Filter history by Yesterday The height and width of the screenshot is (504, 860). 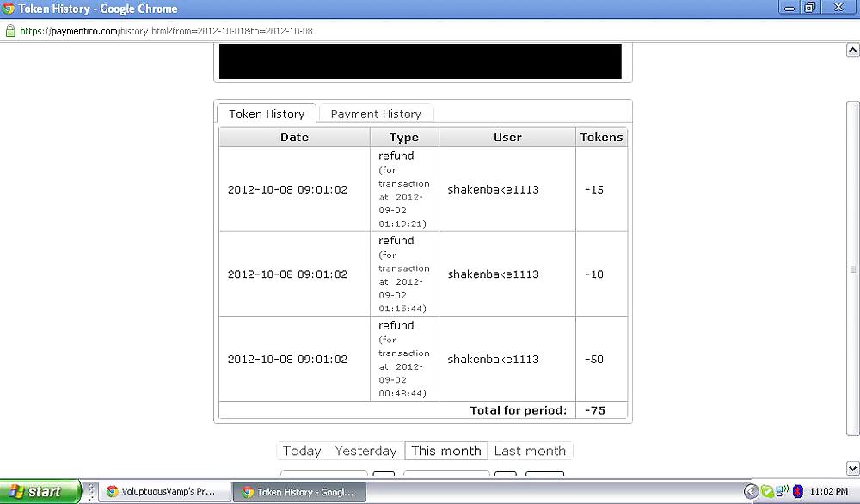(365, 451)
